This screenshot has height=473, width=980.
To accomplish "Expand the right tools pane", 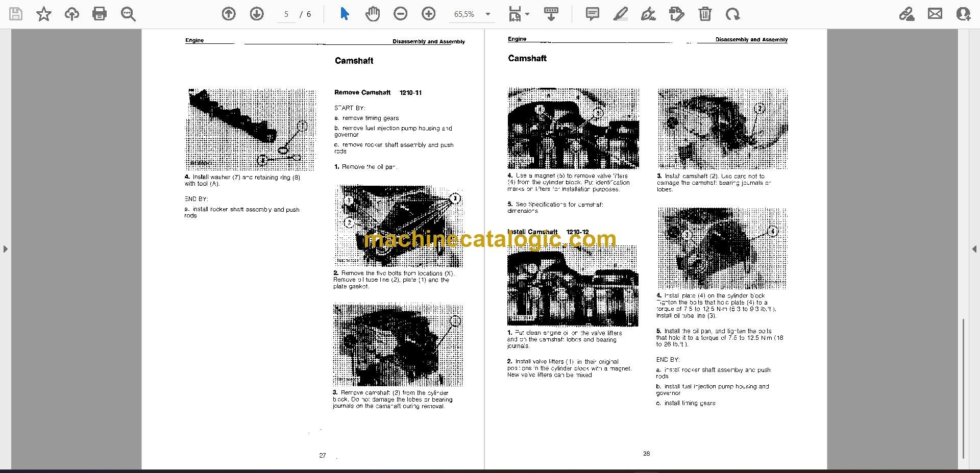I will click(974, 249).
